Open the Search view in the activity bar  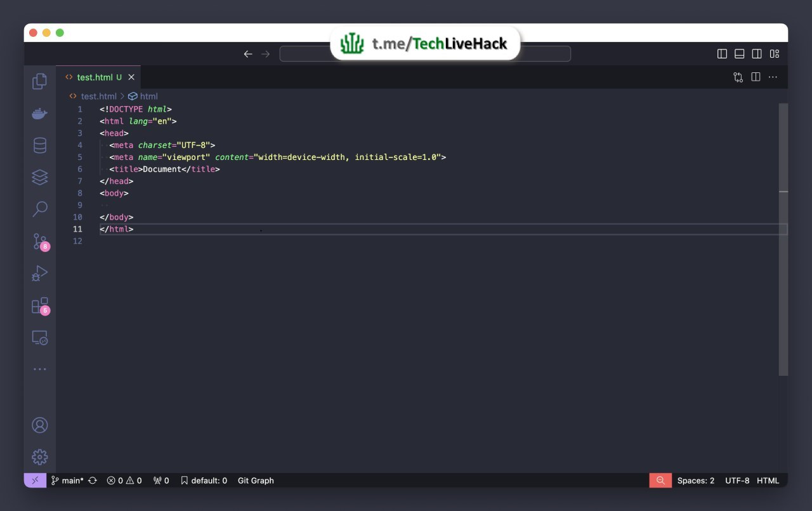coord(39,209)
